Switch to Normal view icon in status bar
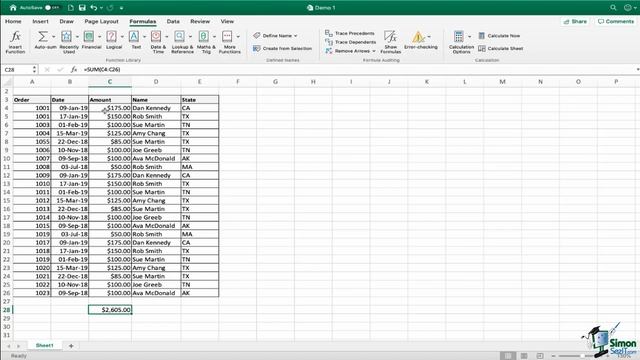 508,356
